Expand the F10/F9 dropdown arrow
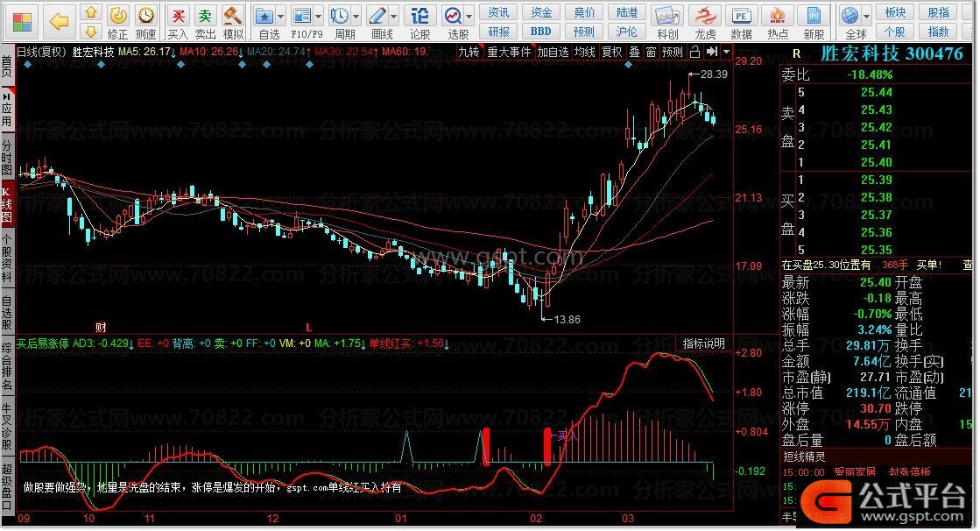This screenshot has width=980, height=531. [x=319, y=17]
